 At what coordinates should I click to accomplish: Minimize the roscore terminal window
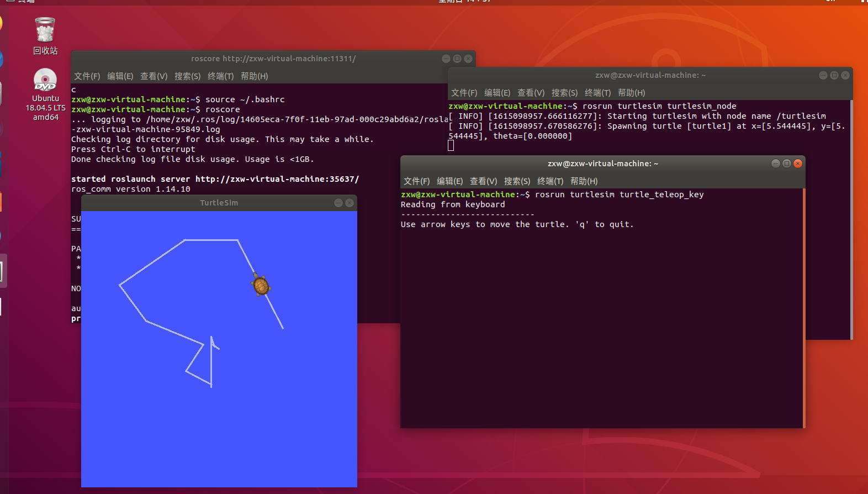446,59
